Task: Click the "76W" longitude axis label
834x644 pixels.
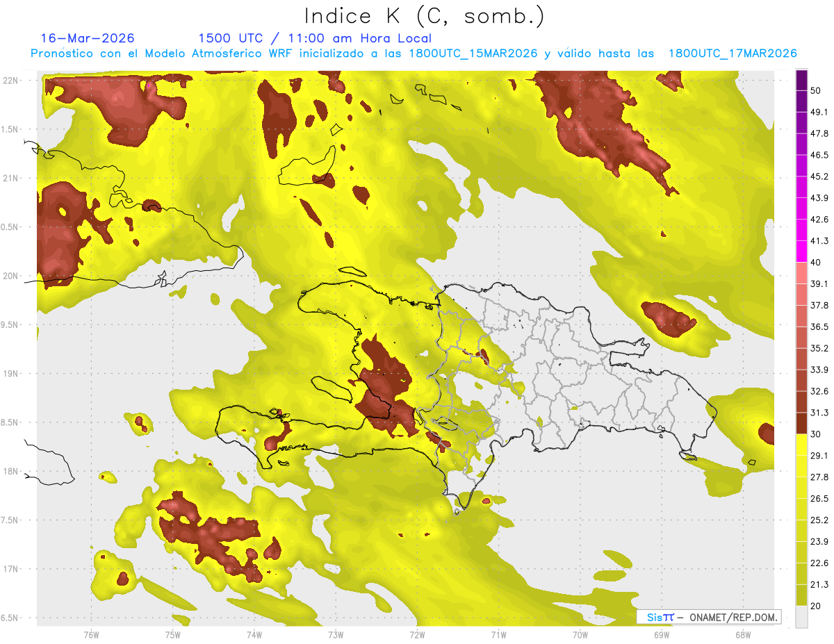Action: point(91,635)
